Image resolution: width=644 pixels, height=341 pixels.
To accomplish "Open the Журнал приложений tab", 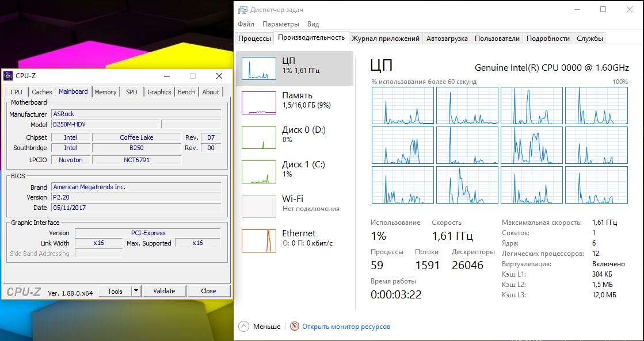I will click(x=386, y=39).
